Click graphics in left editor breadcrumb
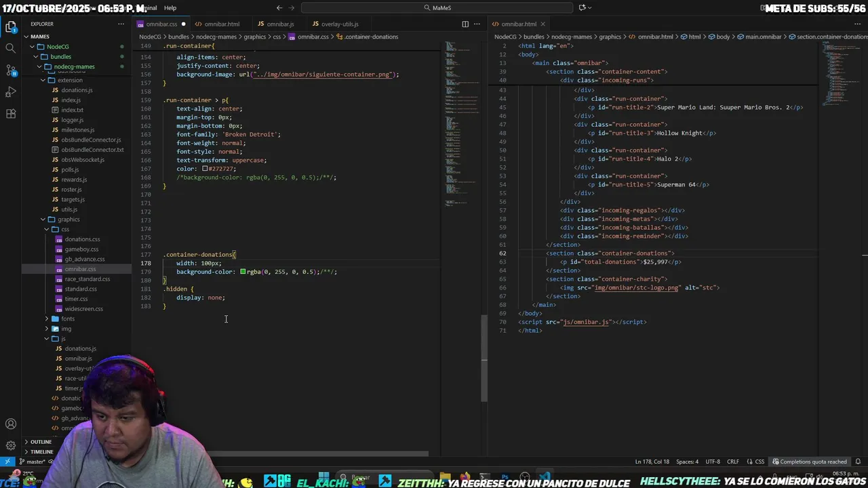The width and height of the screenshot is (868, 488). [254, 37]
